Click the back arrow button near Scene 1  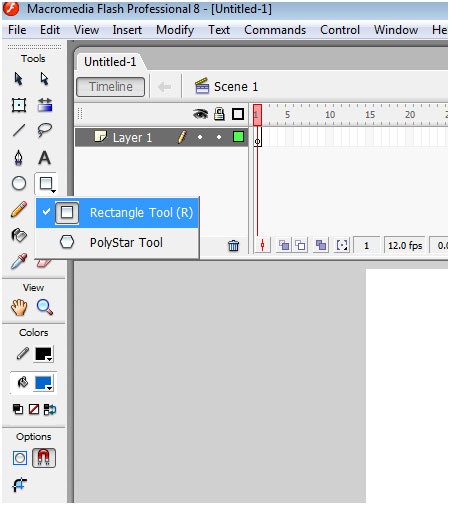point(164,87)
